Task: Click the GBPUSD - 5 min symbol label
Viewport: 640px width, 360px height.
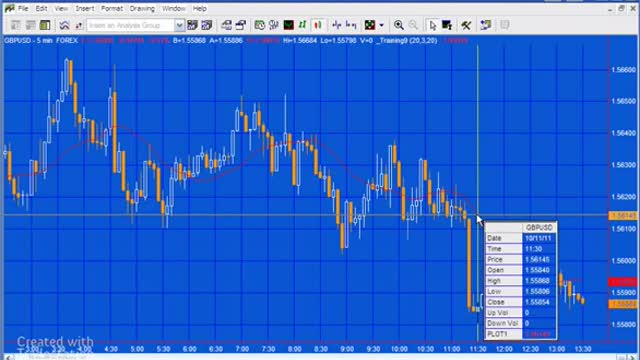Action: pyautogui.click(x=28, y=40)
